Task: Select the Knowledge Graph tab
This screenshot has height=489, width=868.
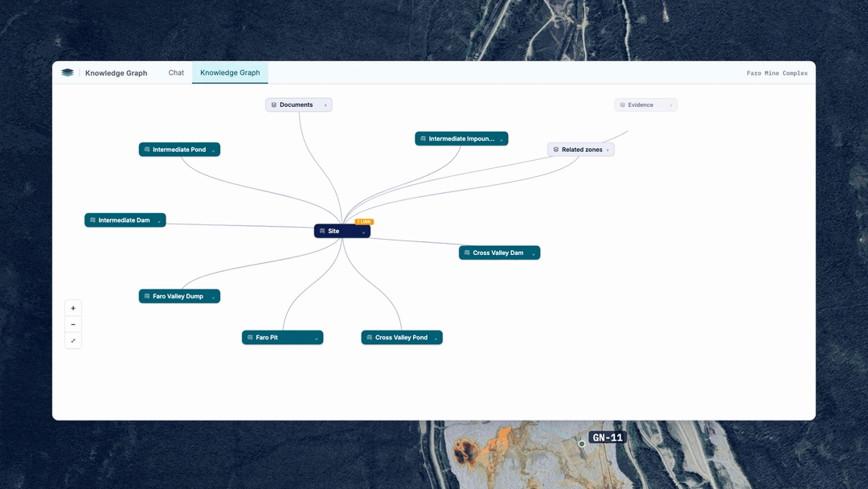Action: click(x=230, y=72)
